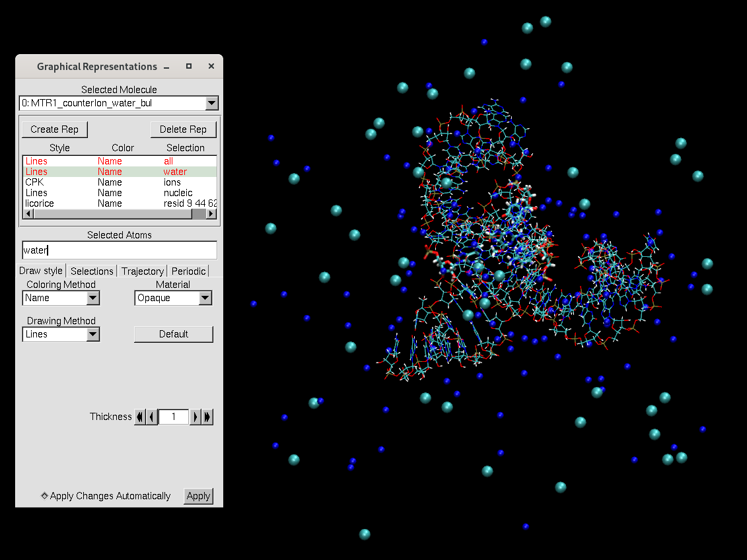Maximize the Graphical Representations window

(189, 67)
